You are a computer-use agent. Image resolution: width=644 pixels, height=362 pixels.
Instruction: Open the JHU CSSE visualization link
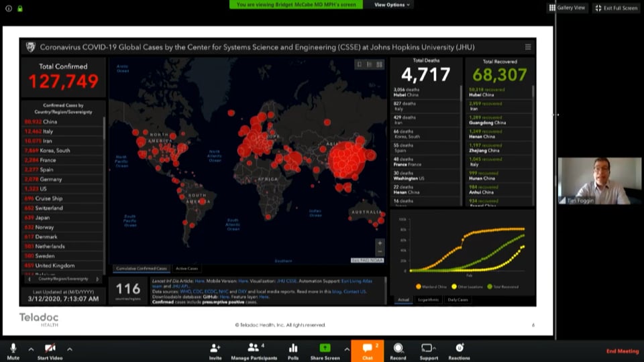click(286, 281)
